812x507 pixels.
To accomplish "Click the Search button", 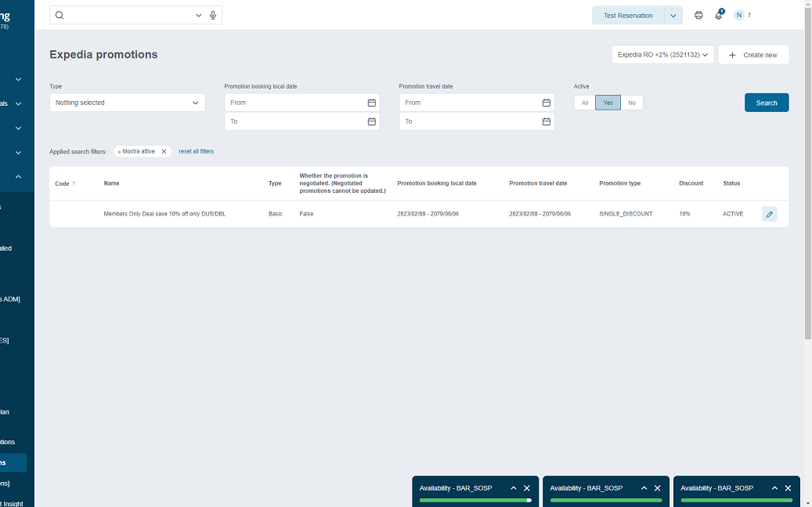I will (x=767, y=103).
